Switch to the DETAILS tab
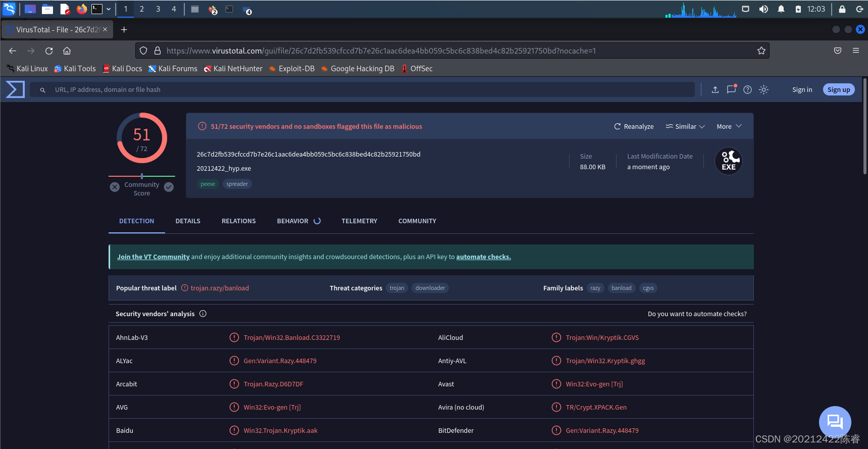This screenshot has width=868, height=449. [188, 221]
